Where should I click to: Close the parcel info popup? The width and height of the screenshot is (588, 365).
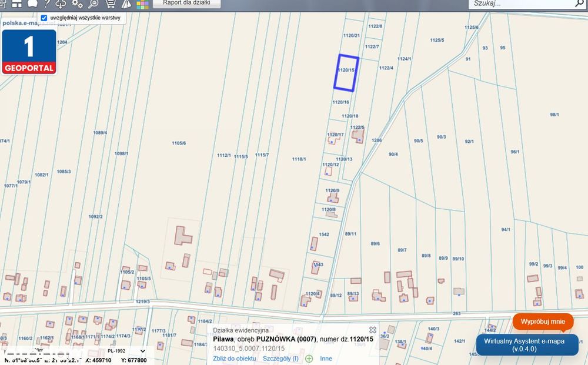point(372,330)
